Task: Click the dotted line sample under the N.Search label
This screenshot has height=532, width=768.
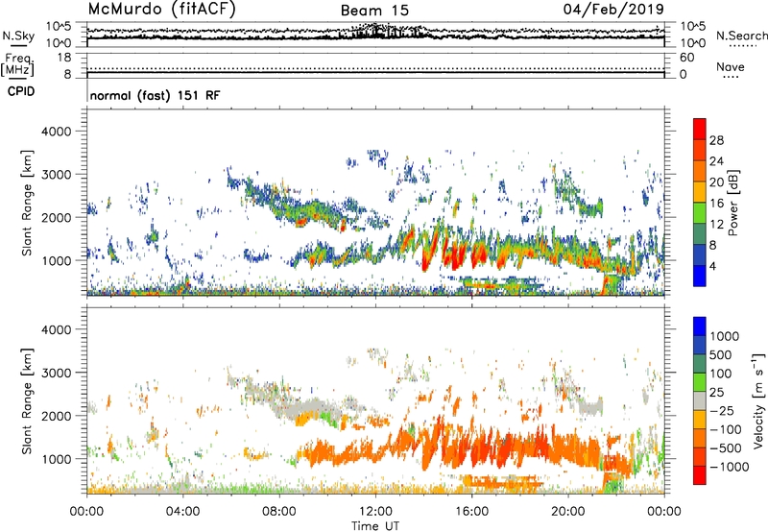Action: 742,45
